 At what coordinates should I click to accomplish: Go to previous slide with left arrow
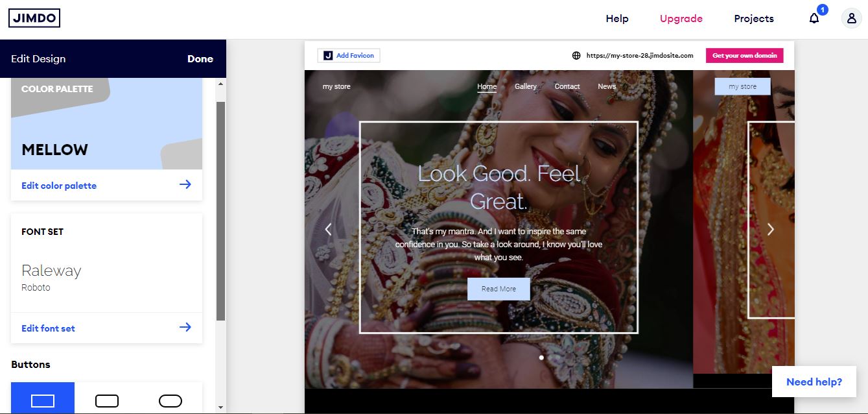(328, 229)
